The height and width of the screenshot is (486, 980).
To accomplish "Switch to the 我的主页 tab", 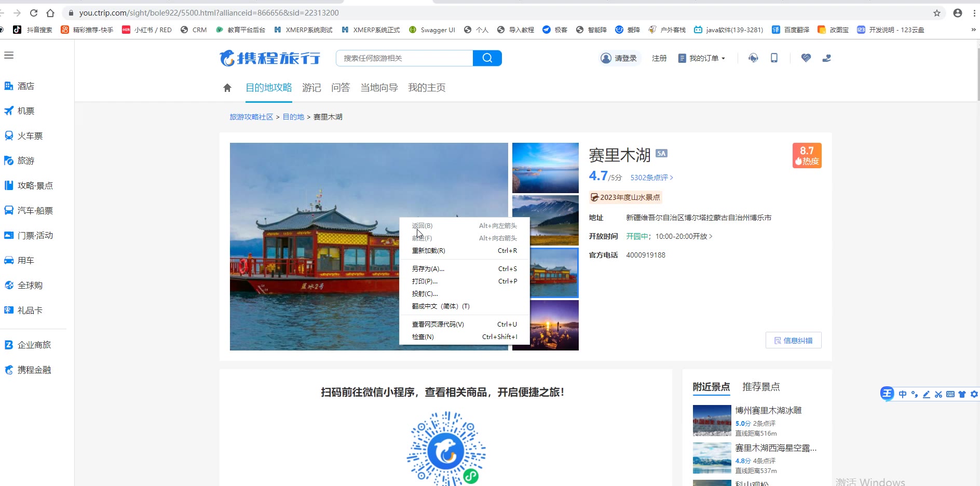I will pyautogui.click(x=427, y=88).
